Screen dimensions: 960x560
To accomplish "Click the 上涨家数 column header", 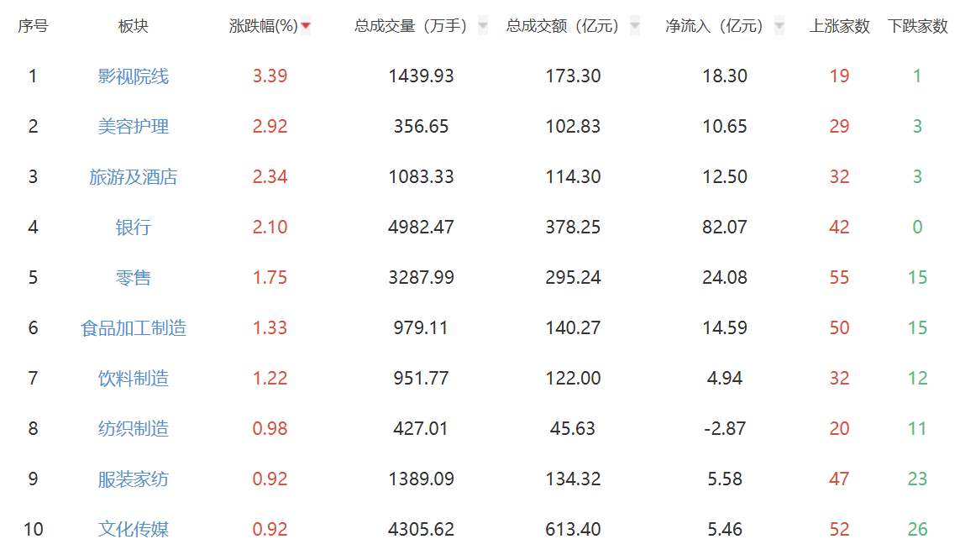I will (x=839, y=26).
